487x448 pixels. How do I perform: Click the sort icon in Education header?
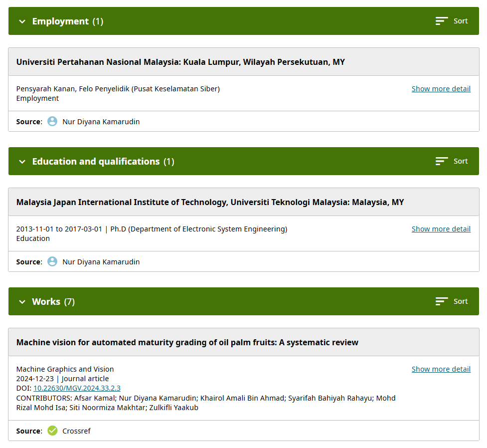coord(442,161)
